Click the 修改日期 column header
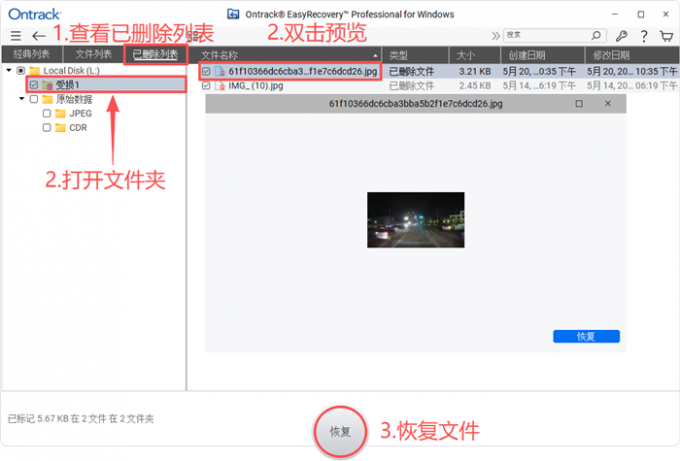 click(632, 56)
